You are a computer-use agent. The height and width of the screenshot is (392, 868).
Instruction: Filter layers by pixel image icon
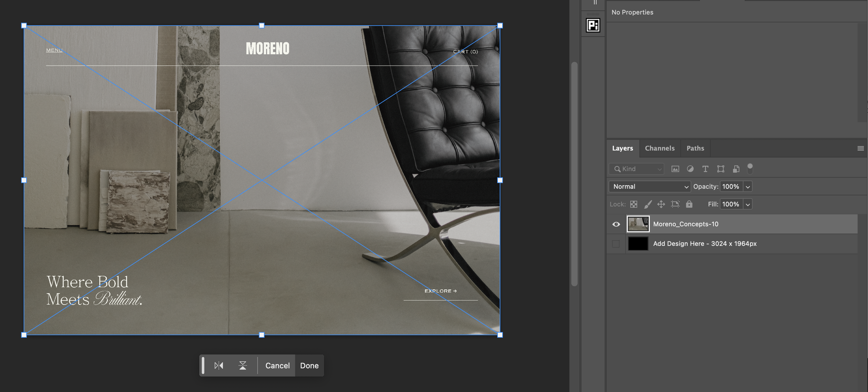[675, 169]
